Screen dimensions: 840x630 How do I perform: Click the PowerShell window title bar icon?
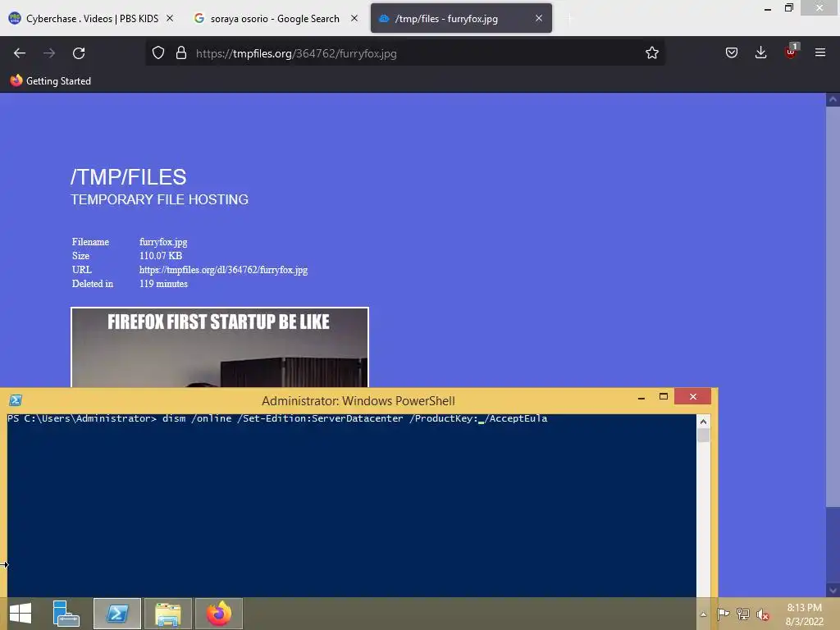16,400
